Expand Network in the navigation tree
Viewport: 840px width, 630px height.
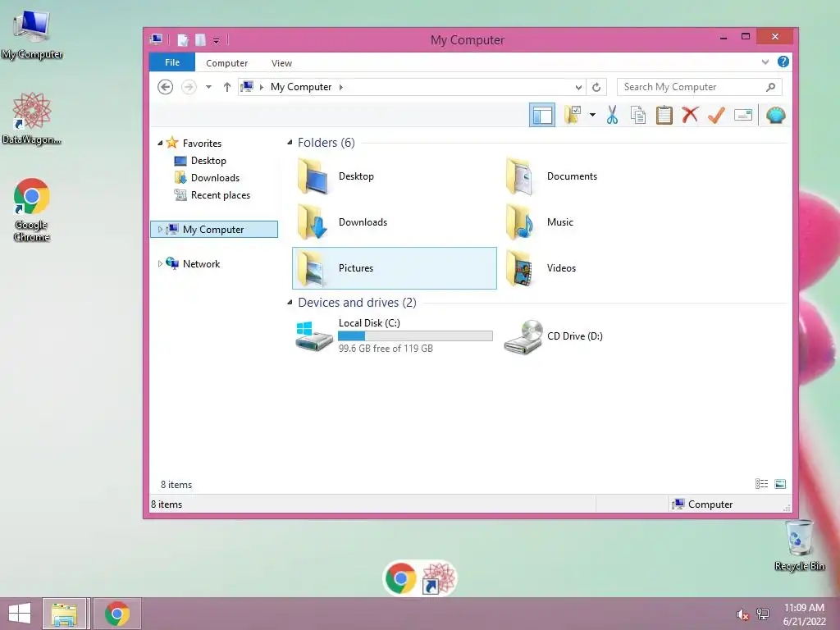pyautogui.click(x=160, y=263)
